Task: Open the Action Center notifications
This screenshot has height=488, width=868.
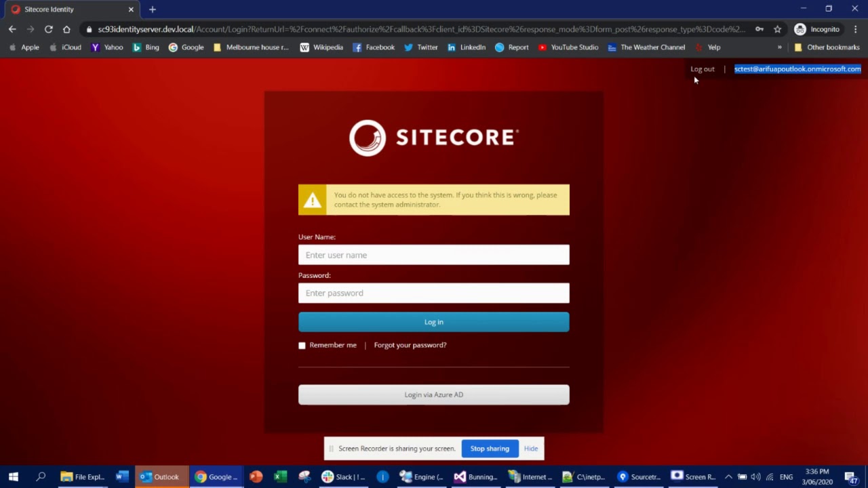Action: point(852,477)
